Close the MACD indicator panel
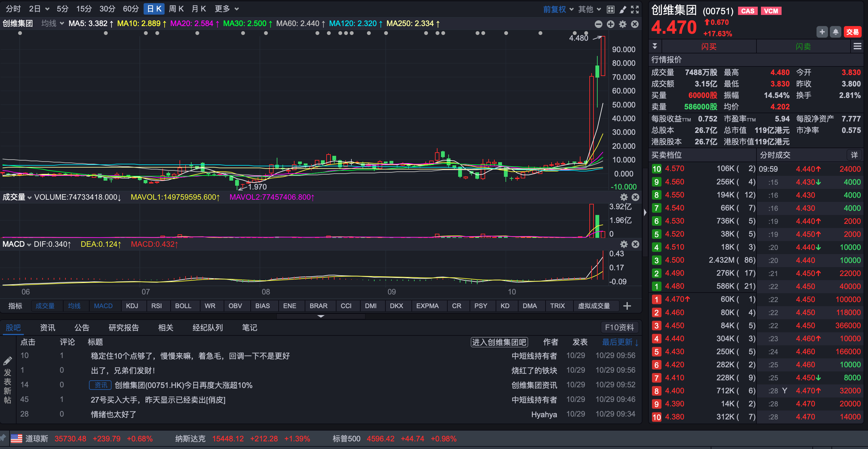The image size is (868, 449). [635, 244]
